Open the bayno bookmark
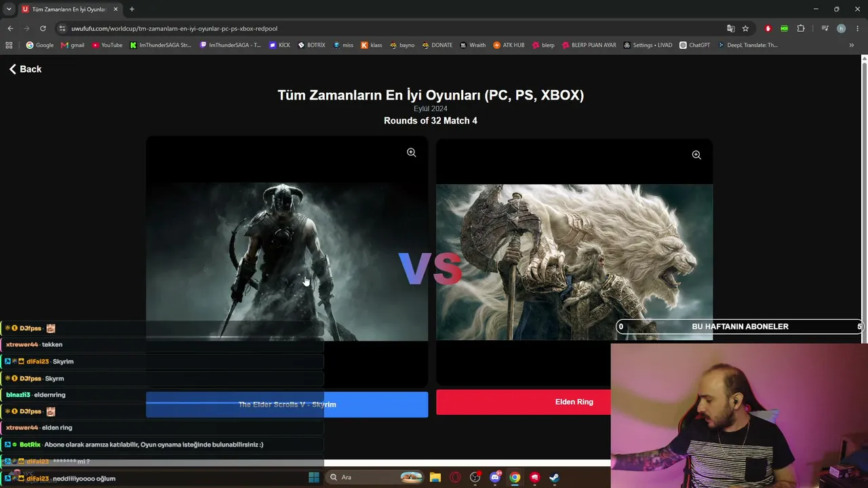The width and height of the screenshot is (868, 488). [401, 45]
